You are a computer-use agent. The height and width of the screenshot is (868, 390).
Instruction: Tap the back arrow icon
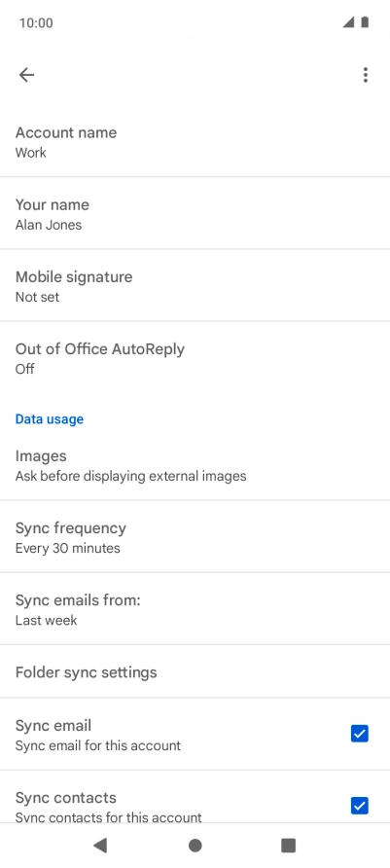26,75
